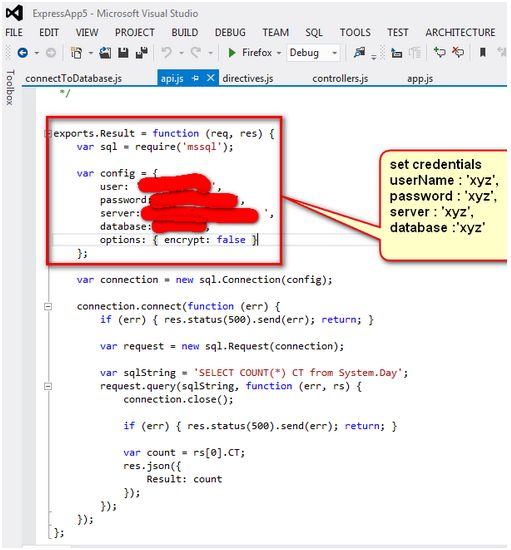Viewport: 511px width, 550px height.
Task: Open the TEAM menu
Action: 276,33
